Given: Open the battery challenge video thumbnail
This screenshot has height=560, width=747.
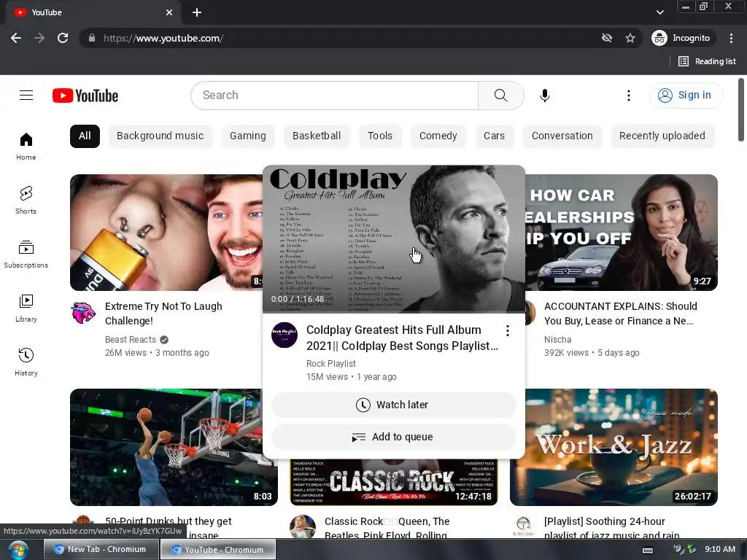Looking at the screenshot, I should [166, 233].
